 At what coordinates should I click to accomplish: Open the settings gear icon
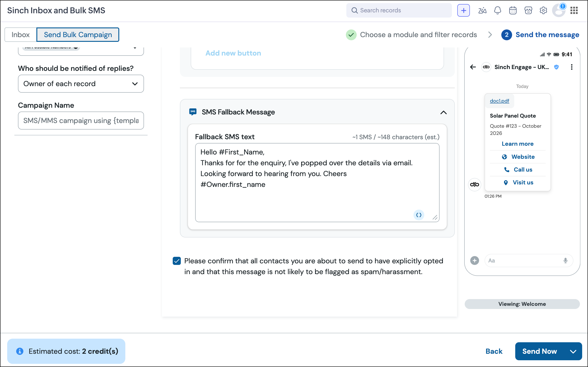(x=543, y=10)
